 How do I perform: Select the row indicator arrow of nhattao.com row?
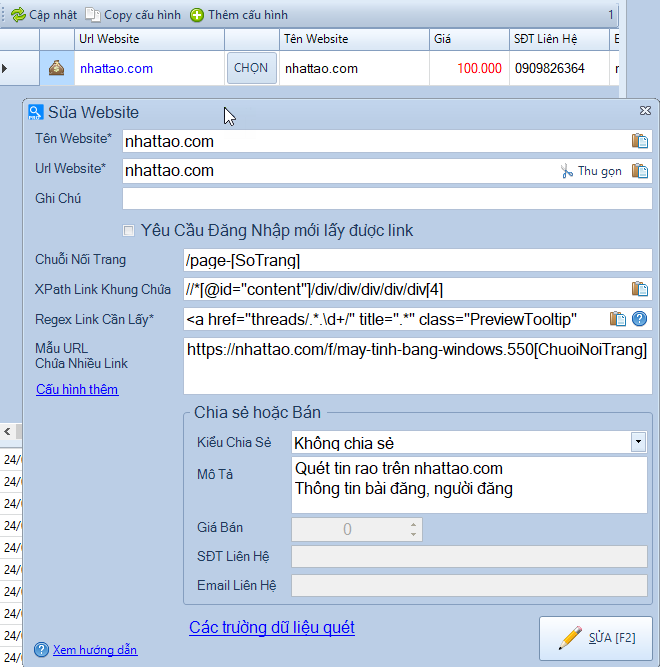pos(5,68)
